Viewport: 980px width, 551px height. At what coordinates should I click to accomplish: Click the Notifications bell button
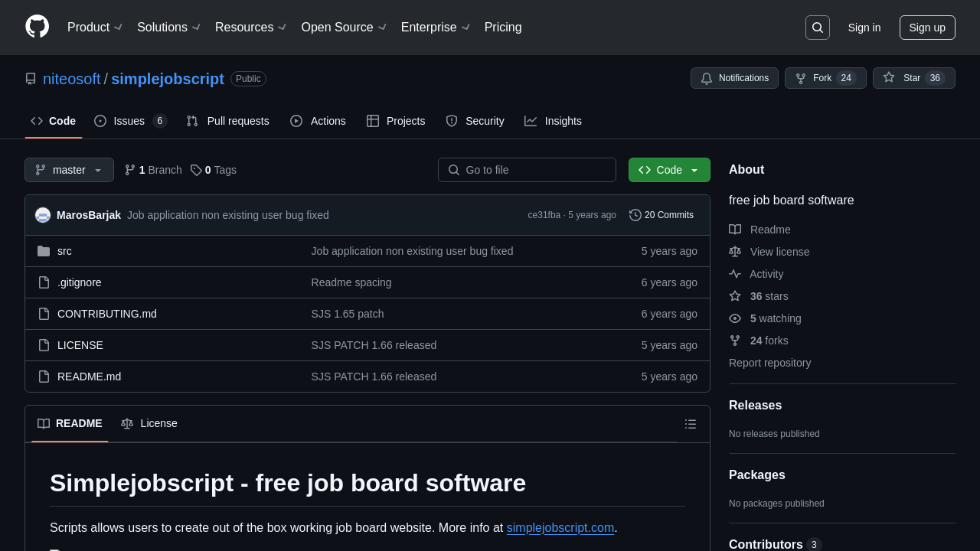(x=734, y=78)
